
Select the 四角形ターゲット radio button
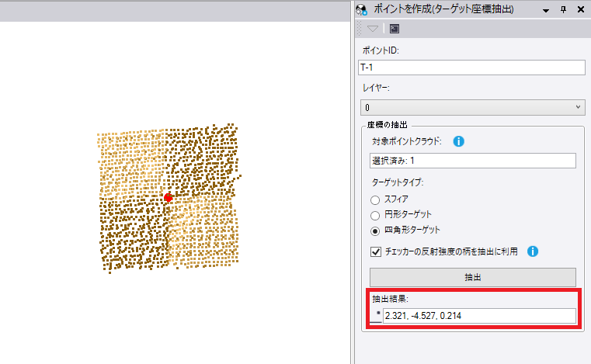pyautogui.click(x=375, y=231)
